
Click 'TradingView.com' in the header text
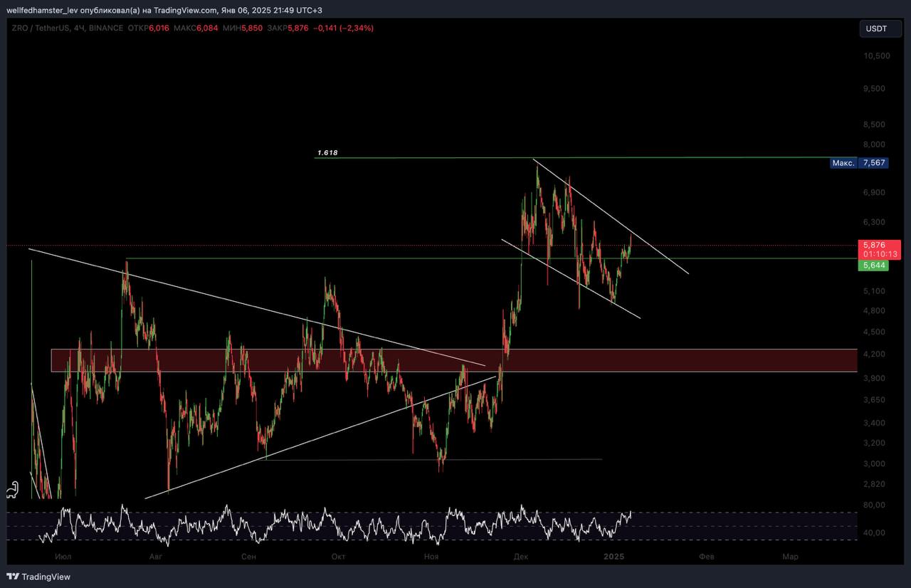click(x=186, y=10)
